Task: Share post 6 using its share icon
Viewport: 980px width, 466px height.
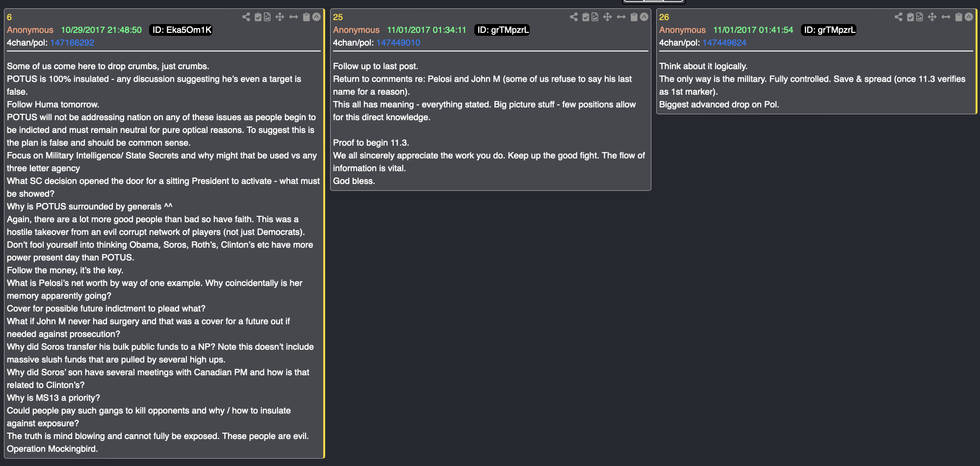Action: coord(246,17)
